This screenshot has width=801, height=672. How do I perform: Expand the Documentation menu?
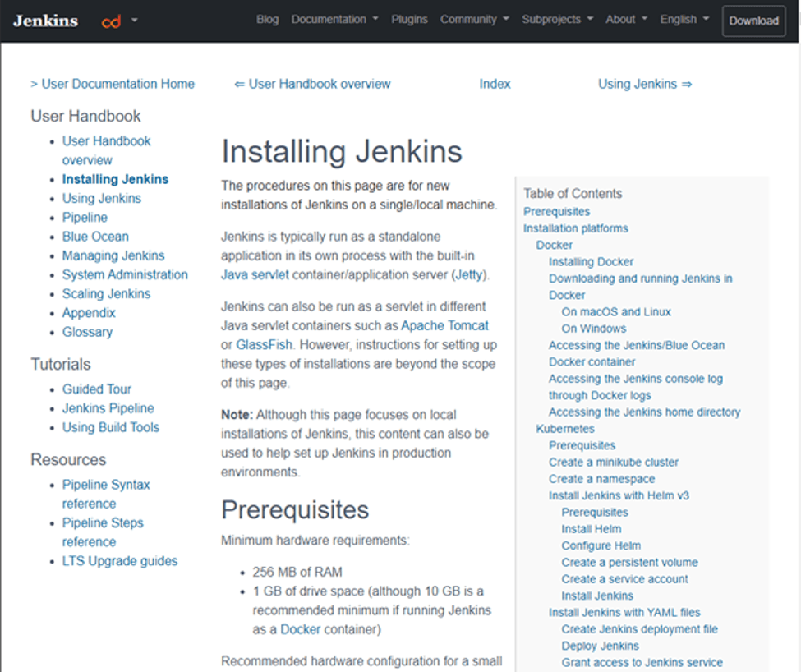click(334, 20)
